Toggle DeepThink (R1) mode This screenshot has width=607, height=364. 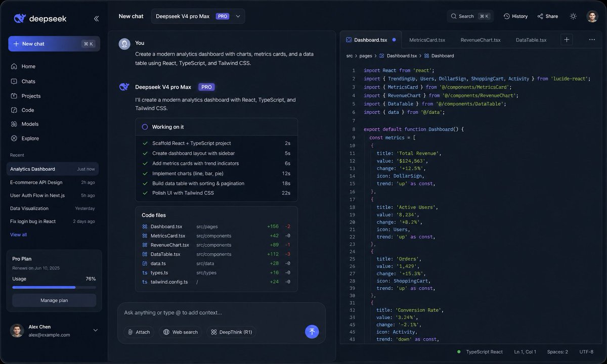point(231,332)
